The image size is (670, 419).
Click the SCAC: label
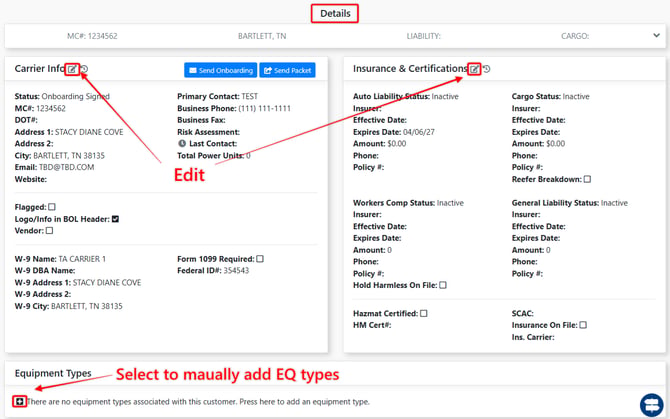coord(523,313)
